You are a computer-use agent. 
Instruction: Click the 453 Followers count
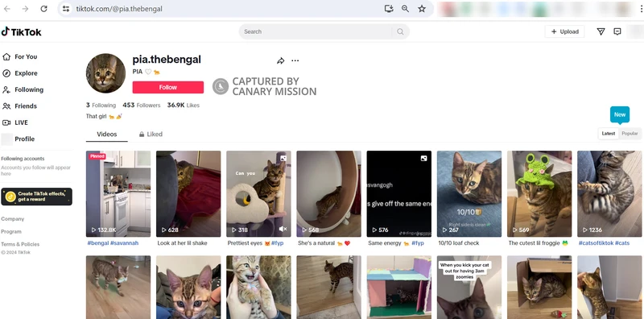pyautogui.click(x=142, y=106)
